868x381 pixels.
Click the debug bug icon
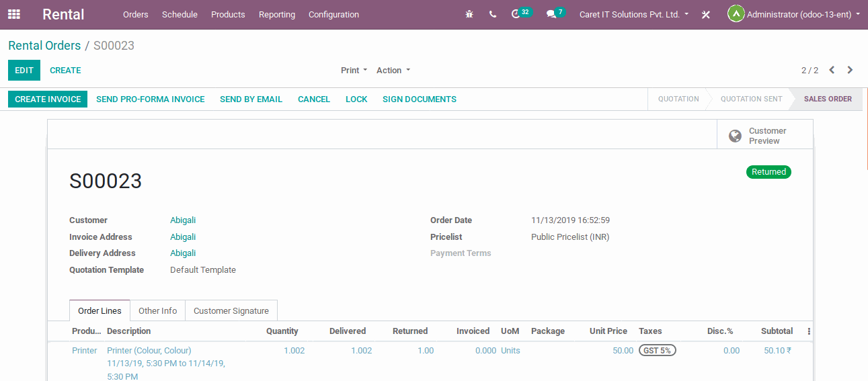[x=469, y=14]
